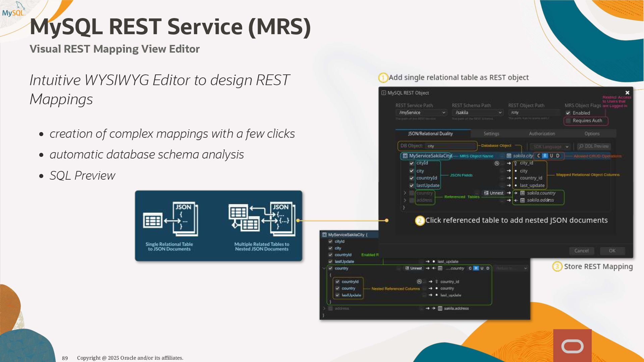Click the sakila.country table icon
This screenshot has height=362, width=644.
(522, 193)
